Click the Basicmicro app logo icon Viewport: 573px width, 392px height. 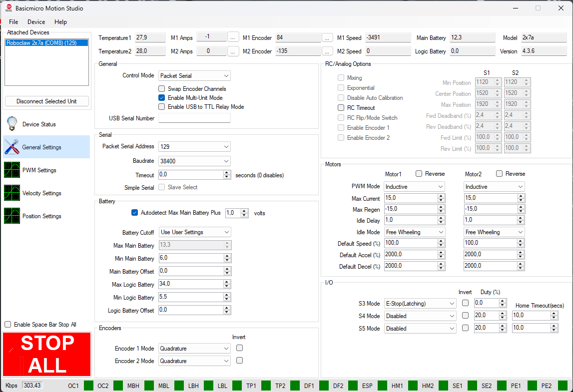(8, 8)
